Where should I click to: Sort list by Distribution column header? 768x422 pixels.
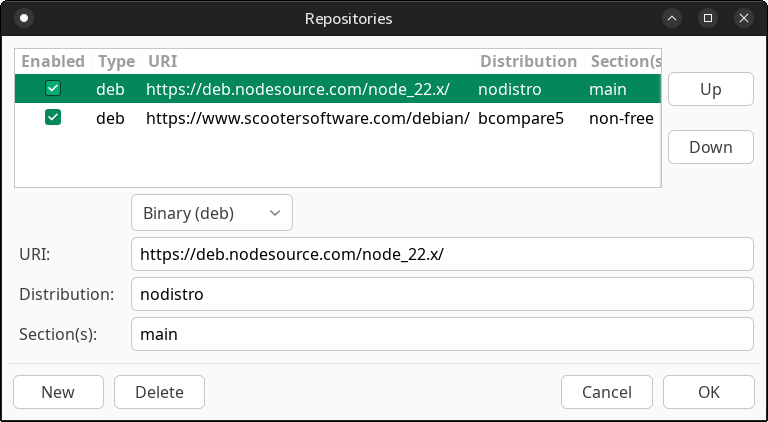tap(528, 61)
